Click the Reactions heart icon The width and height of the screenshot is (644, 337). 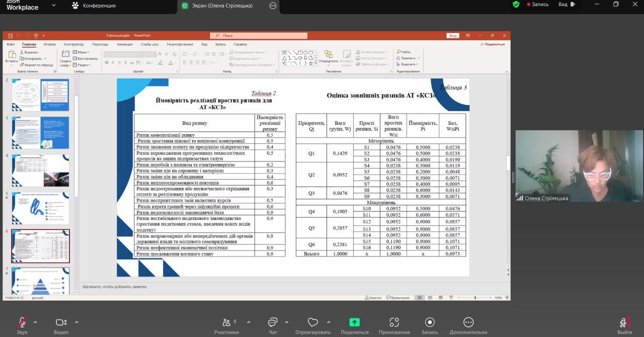point(313,322)
